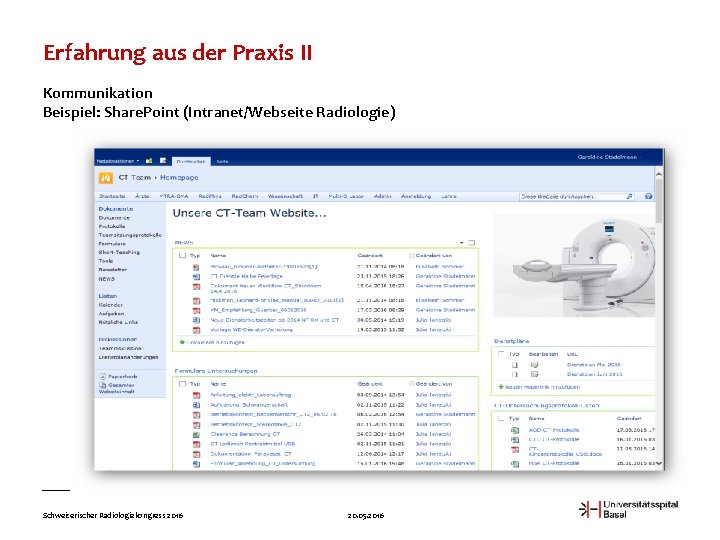Image resolution: width=720 pixels, height=540 pixels.
Task: Open Kalender in left sidebar
Action: point(111,305)
